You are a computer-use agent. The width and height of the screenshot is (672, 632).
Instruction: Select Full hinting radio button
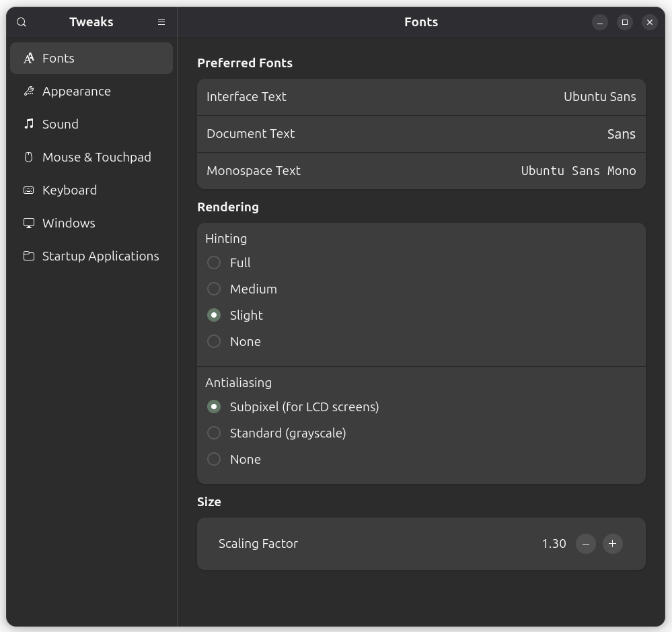pos(214,263)
